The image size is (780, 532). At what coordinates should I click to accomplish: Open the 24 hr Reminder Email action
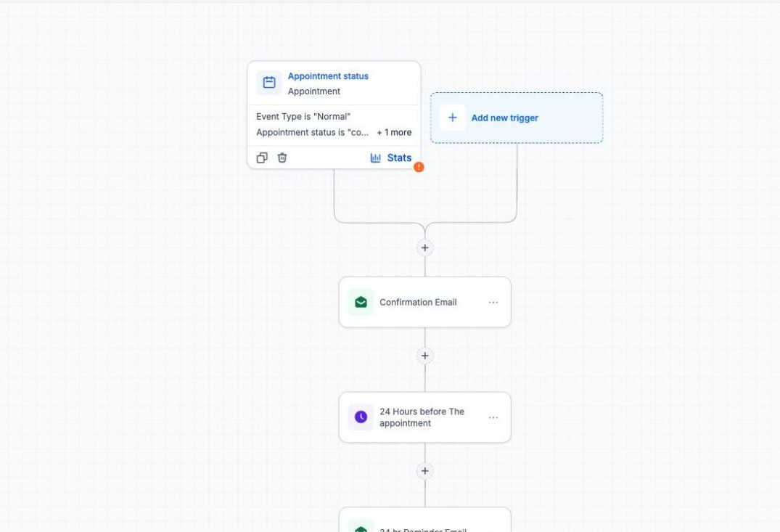pyautogui.click(x=424, y=520)
